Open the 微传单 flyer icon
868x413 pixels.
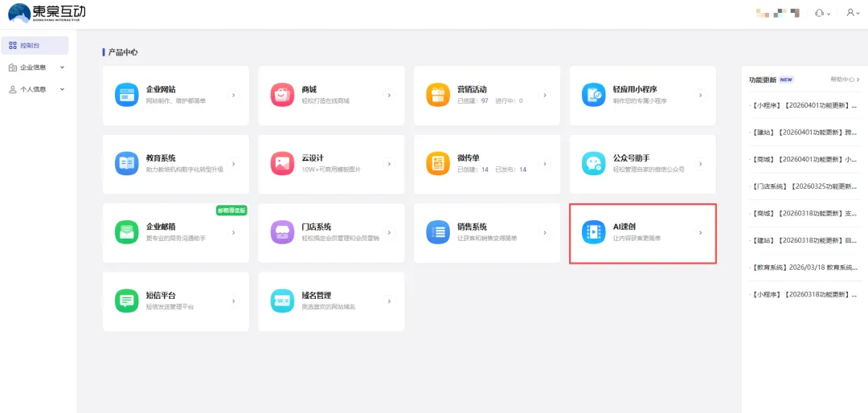coord(438,164)
